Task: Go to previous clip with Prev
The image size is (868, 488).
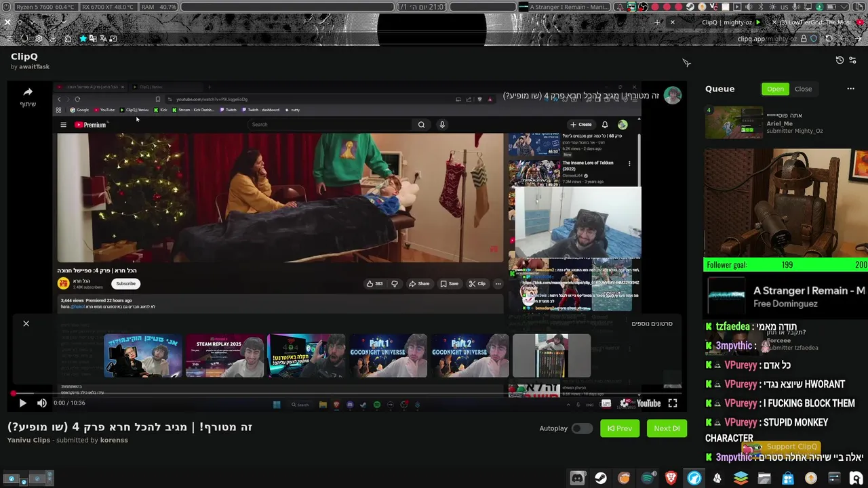Action: coord(620,428)
